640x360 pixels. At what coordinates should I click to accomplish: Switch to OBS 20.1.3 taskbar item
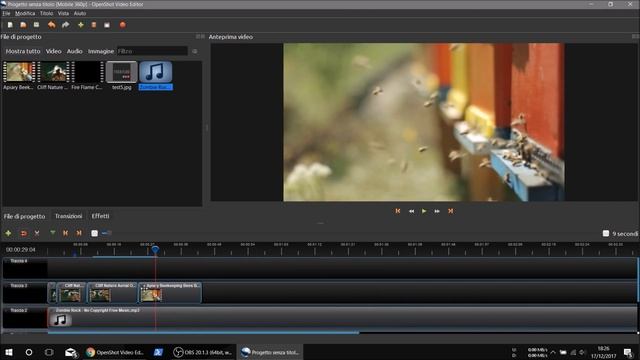pyautogui.click(x=202, y=352)
